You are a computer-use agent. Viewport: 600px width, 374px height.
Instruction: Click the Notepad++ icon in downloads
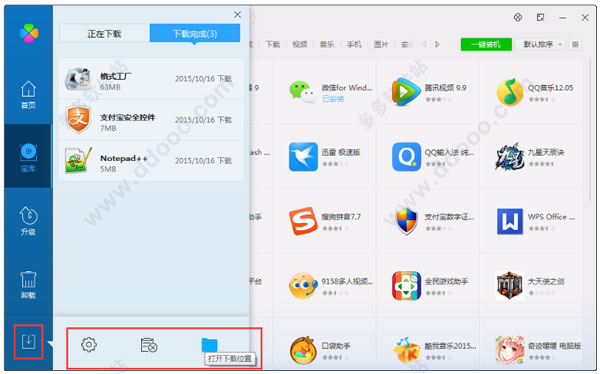click(78, 160)
